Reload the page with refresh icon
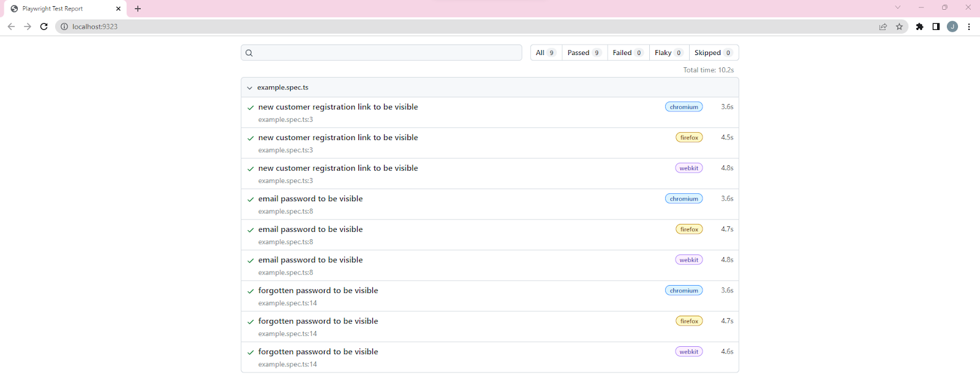This screenshot has height=386, width=980. click(44, 26)
